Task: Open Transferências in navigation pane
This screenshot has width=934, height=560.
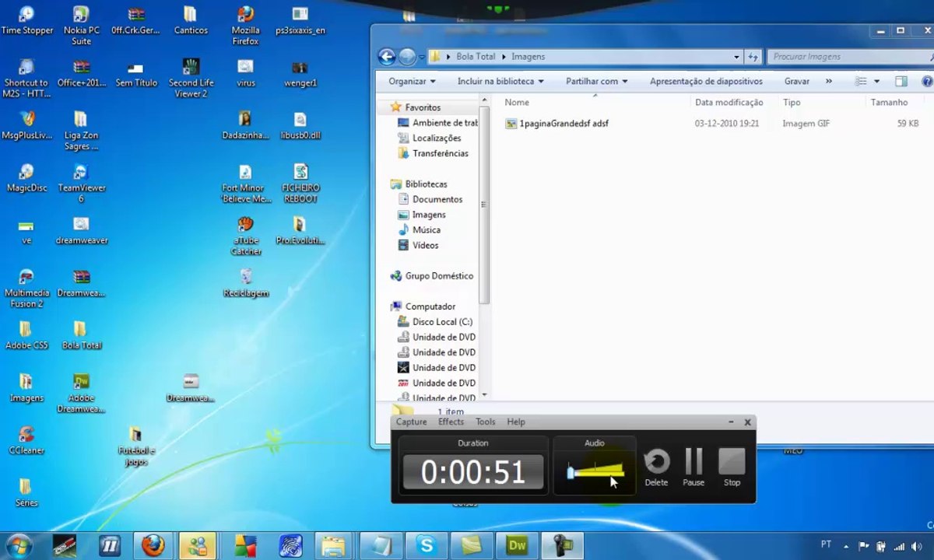Action: click(433, 153)
